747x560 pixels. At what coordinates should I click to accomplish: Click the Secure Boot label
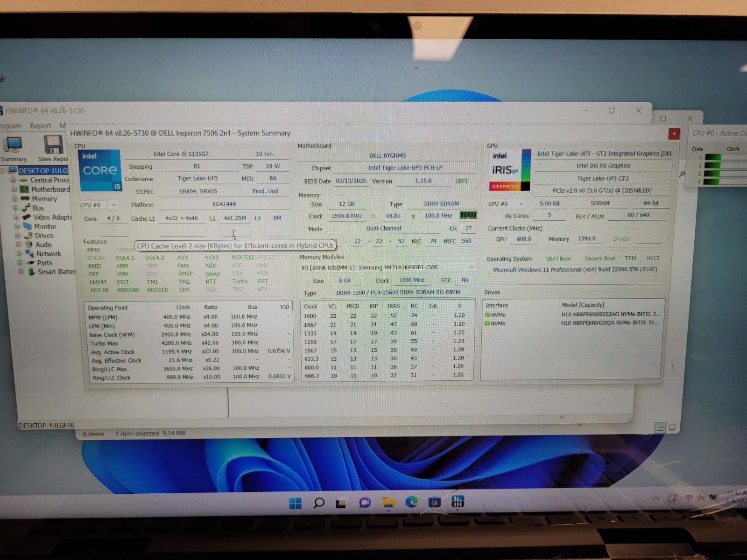click(599, 258)
